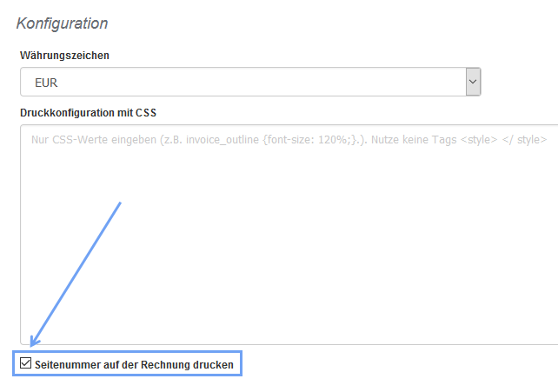Click the bottom area of the CSS input box
The image size is (558, 392).
[x=287, y=330]
